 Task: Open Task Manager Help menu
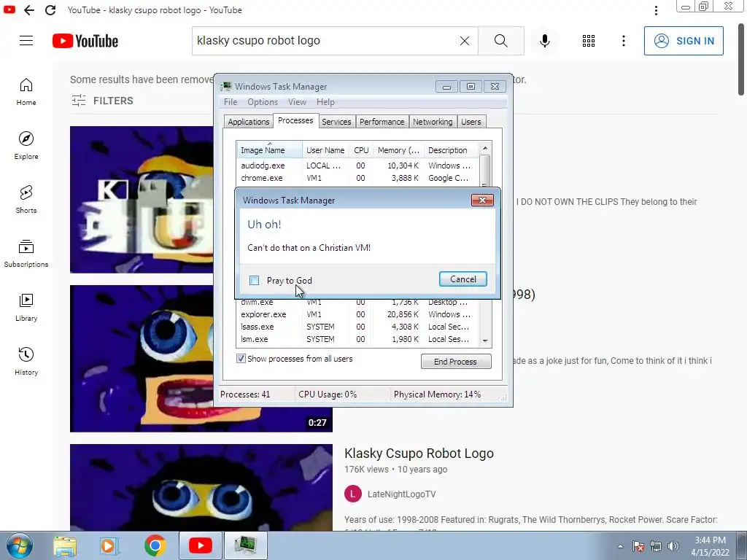tap(325, 102)
